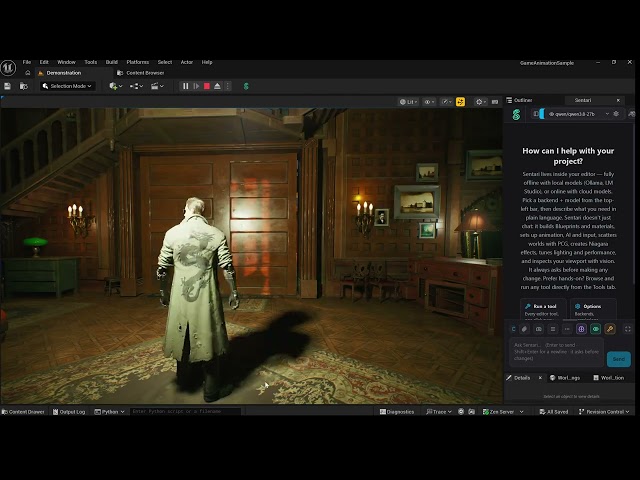The width and height of the screenshot is (640, 480).
Task: Stop play session with the red square
Action: pos(207,86)
